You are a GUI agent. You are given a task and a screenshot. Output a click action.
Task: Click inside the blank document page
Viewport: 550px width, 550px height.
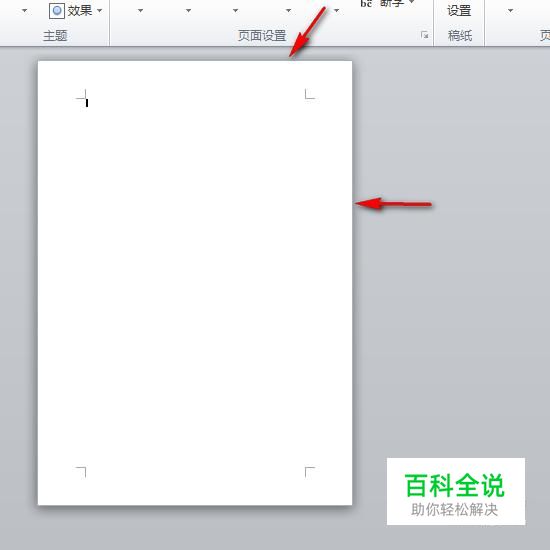(x=195, y=283)
